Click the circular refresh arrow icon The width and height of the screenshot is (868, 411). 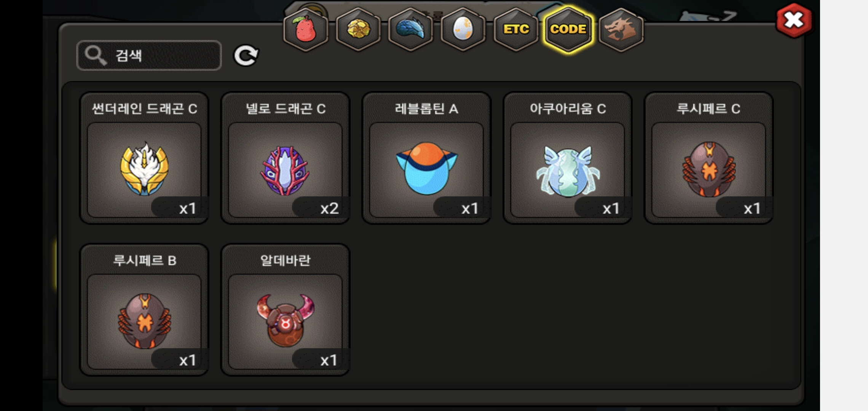(246, 56)
